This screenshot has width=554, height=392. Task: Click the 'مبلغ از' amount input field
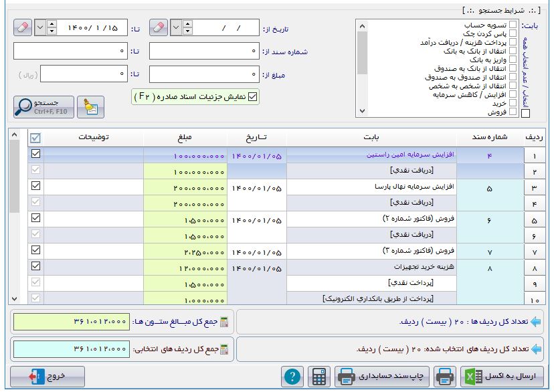pyautogui.click(x=205, y=73)
